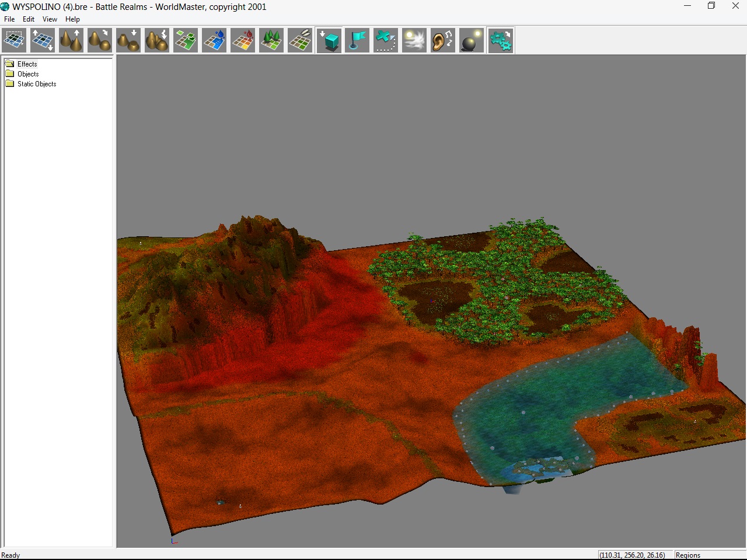Viewport: 747px width, 560px height.
Task: Pick the lower terrain cone tool
Action: [128, 41]
